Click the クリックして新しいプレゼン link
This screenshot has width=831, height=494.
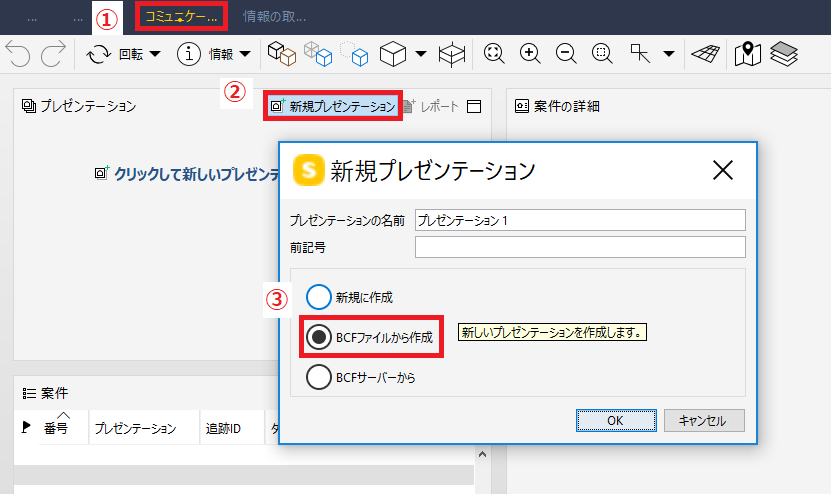click(x=188, y=173)
